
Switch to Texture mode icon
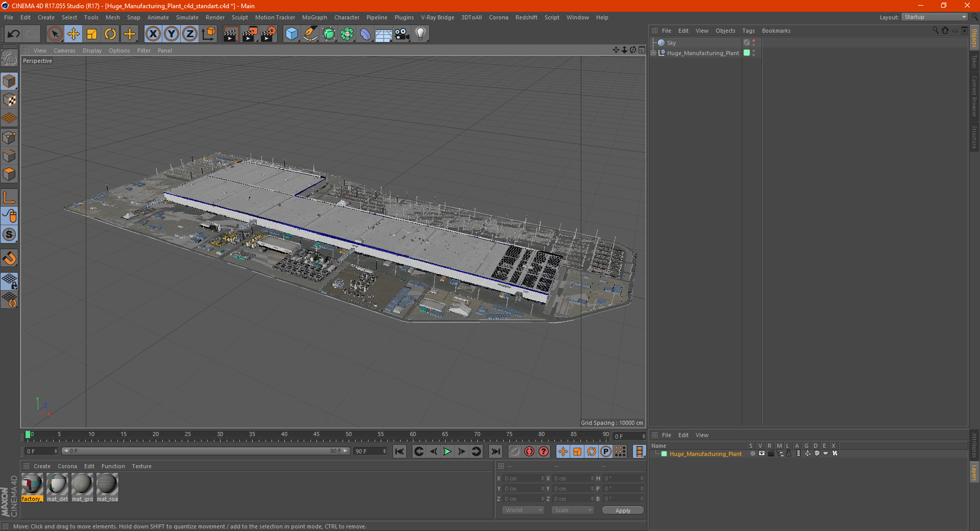click(x=9, y=100)
